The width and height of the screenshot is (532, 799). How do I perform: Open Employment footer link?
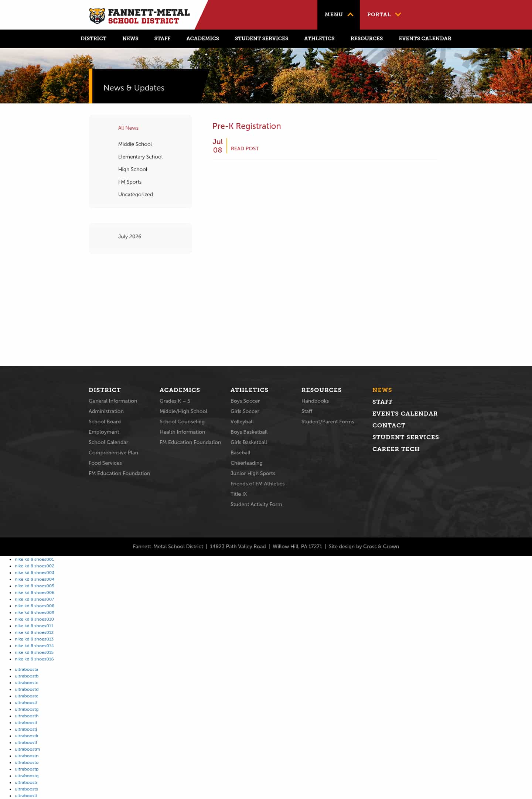(104, 432)
